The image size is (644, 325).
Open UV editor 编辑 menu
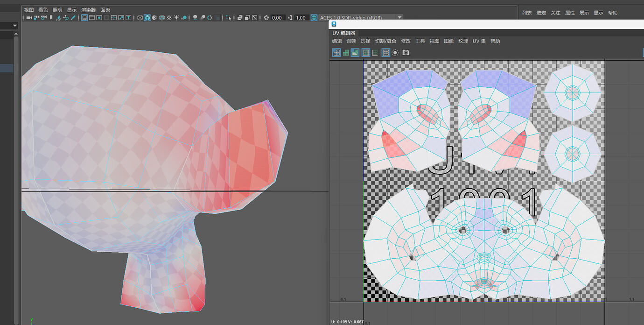tap(337, 41)
